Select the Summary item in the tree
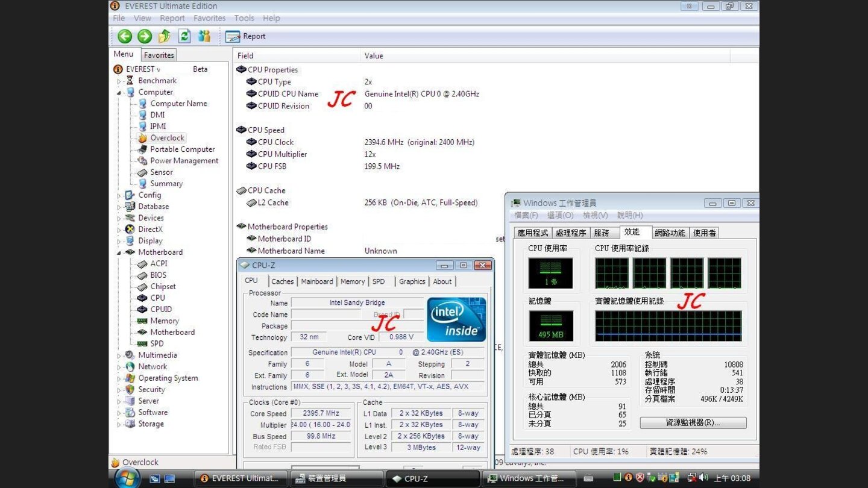 coord(166,184)
